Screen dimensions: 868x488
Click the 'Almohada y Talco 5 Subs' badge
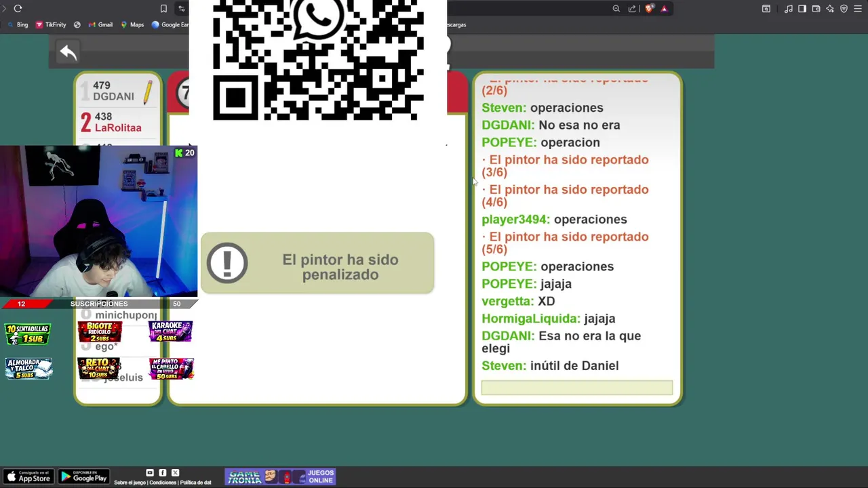tap(28, 368)
